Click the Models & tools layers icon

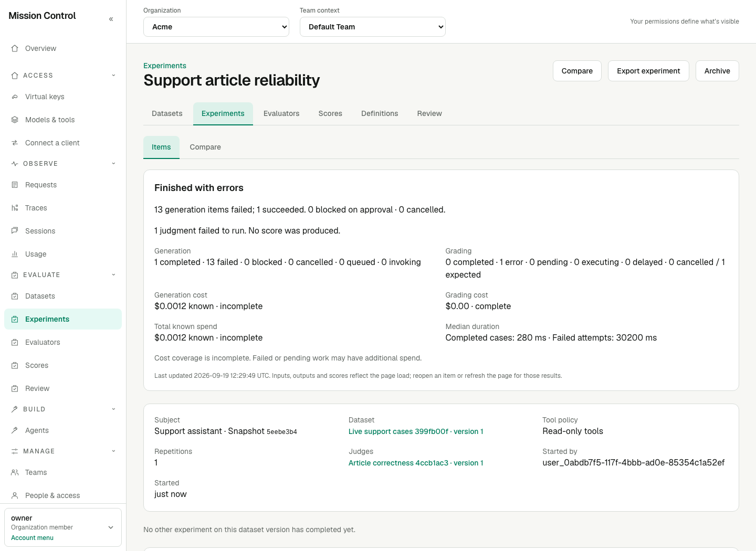tap(15, 120)
